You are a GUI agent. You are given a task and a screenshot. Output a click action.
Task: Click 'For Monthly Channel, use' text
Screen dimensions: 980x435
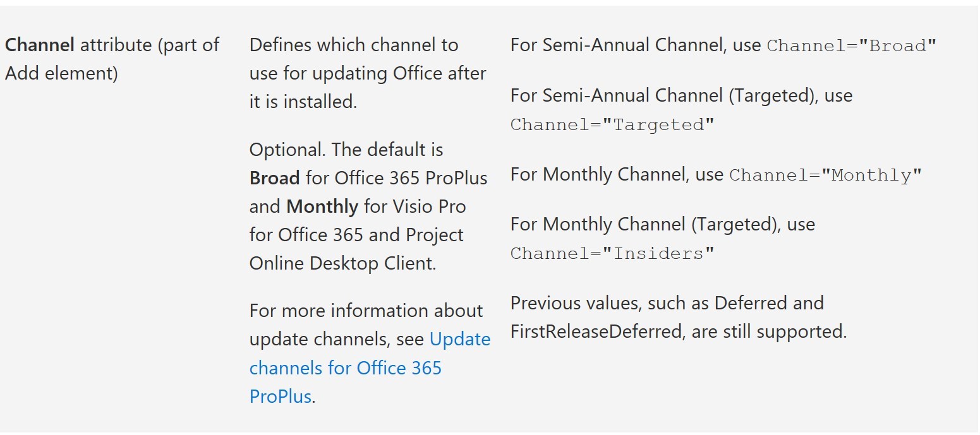click(617, 174)
